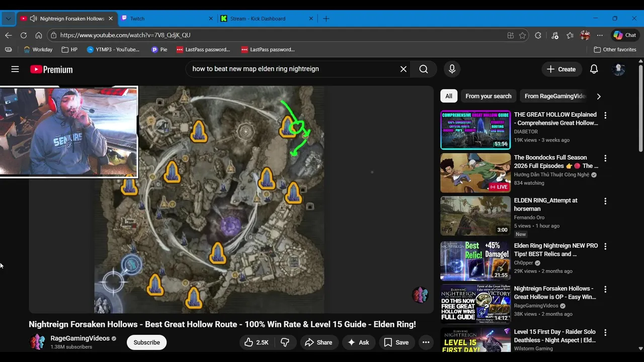Screen dimensions: 644x362
Task: Open options for The Boondocks video
Action: 605,158
